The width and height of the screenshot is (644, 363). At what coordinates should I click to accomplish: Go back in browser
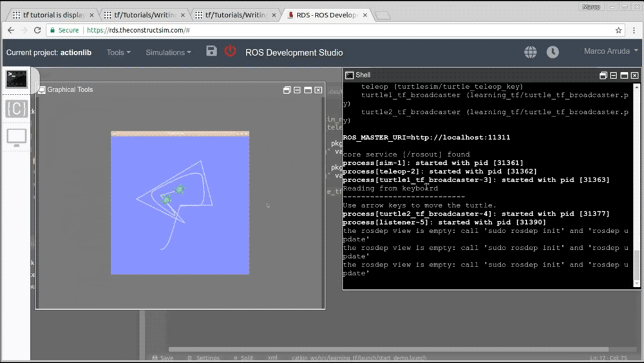pyautogui.click(x=11, y=30)
